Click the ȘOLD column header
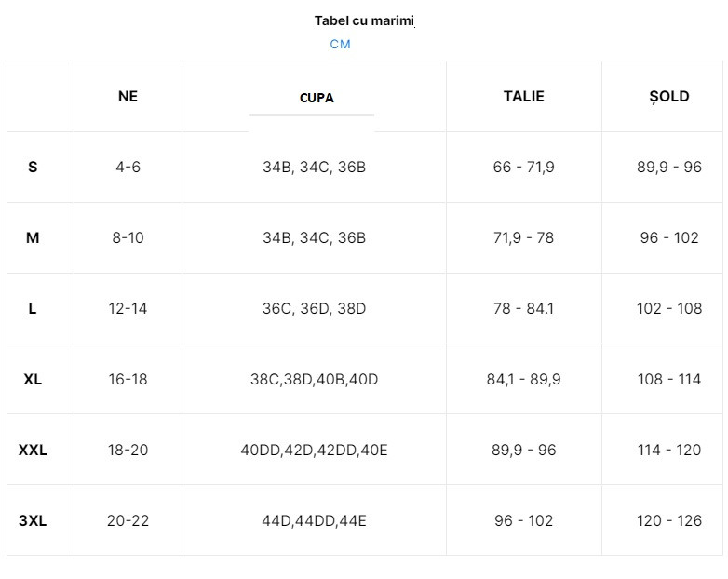The image size is (728, 579). (x=669, y=96)
